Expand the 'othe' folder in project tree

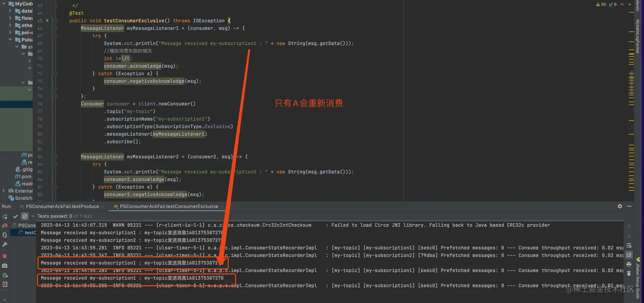pyautogui.click(x=10, y=25)
